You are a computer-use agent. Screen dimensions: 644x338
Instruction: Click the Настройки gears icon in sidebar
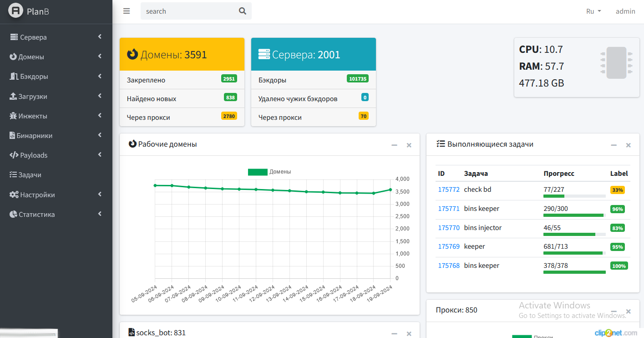coord(14,195)
